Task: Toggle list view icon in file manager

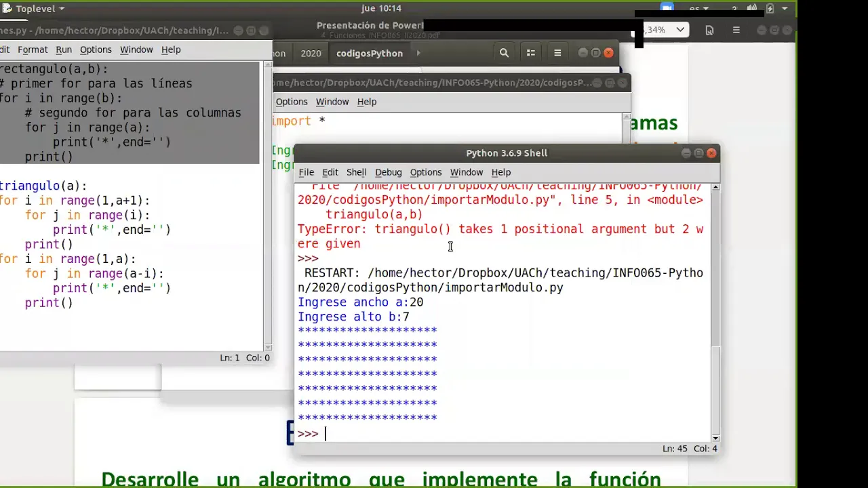Action: tap(531, 53)
